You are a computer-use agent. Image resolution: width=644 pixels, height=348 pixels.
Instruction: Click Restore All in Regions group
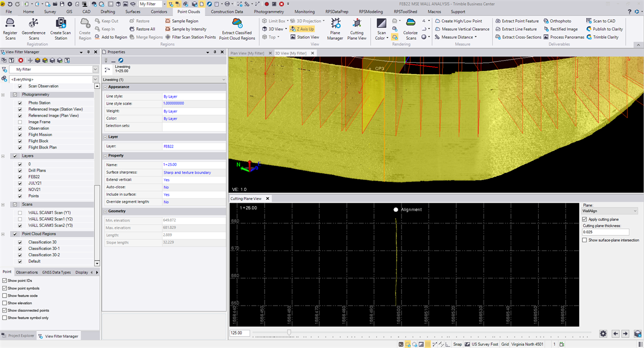coord(141,29)
